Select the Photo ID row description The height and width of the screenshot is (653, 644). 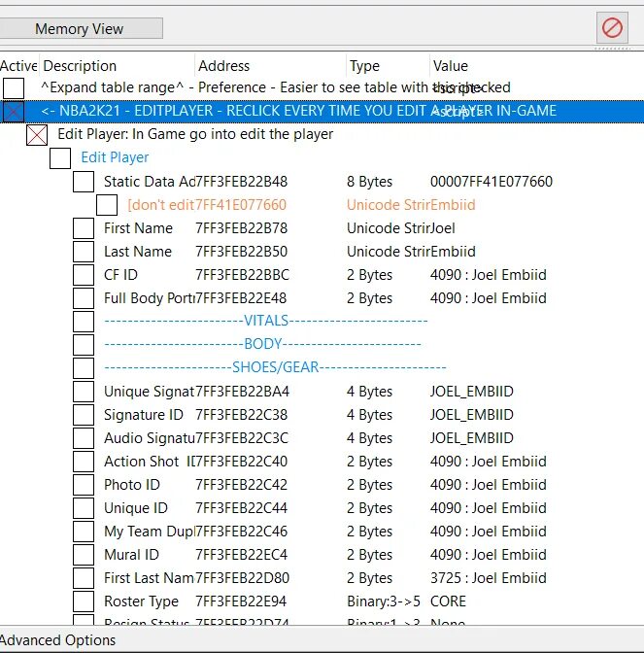132,485
